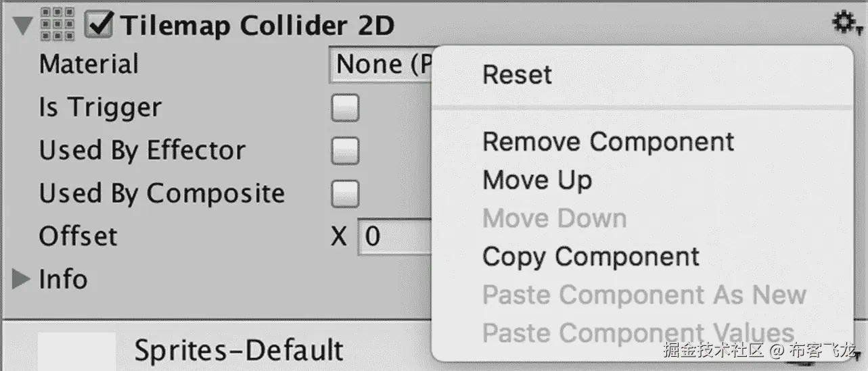The image size is (868, 371).
Task: Click Move Up in the context menu
Action: [537, 180]
